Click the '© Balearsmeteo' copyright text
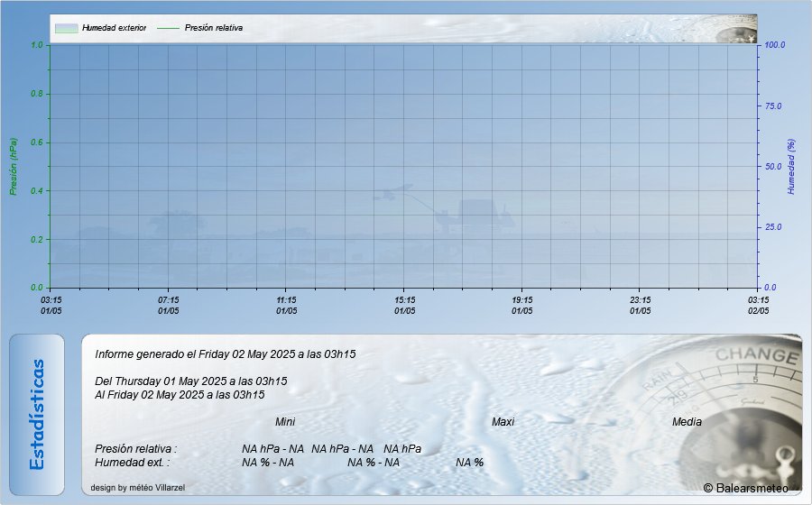Image resolution: width=812 pixels, height=505 pixels. tap(746, 488)
